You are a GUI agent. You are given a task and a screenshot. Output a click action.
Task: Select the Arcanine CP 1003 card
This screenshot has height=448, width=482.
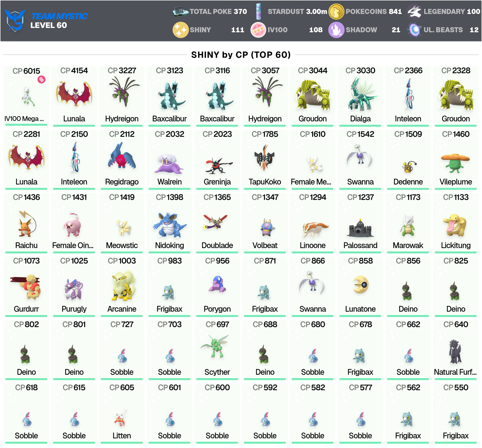pyautogui.click(x=122, y=286)
